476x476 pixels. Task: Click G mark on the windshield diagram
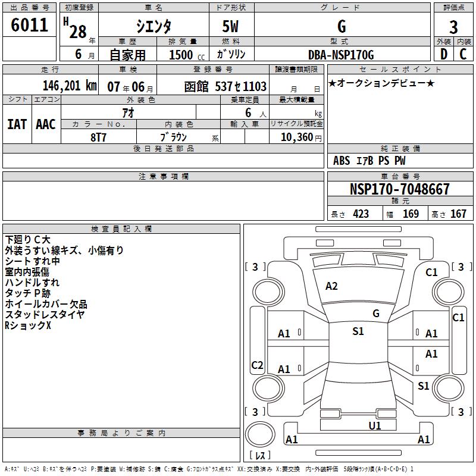(376, 314)
